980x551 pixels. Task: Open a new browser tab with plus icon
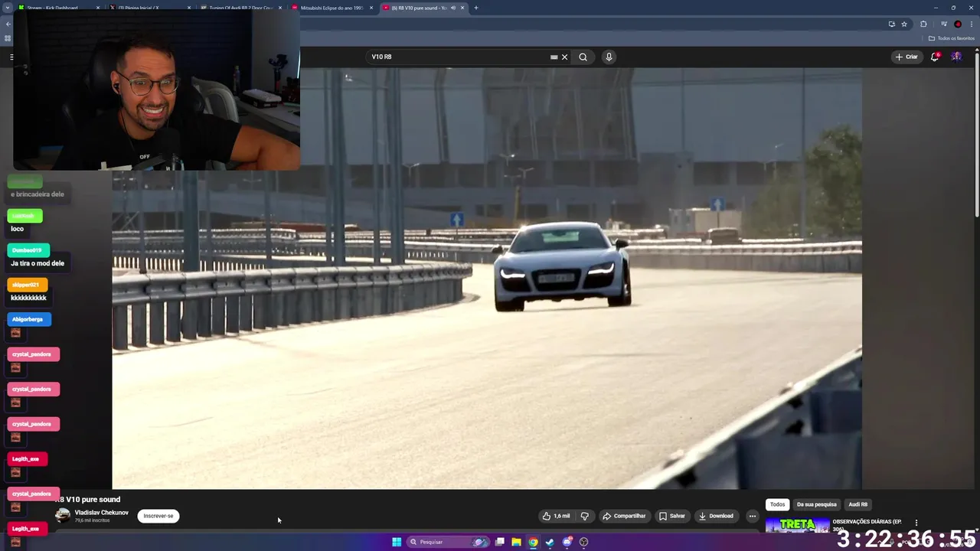[x=476, y=8]
